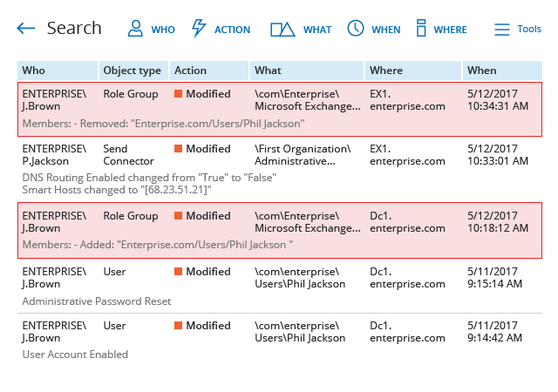
Task: Click the orange Modified marker at 10:18:12 AM
Action: tap(178, 215)
